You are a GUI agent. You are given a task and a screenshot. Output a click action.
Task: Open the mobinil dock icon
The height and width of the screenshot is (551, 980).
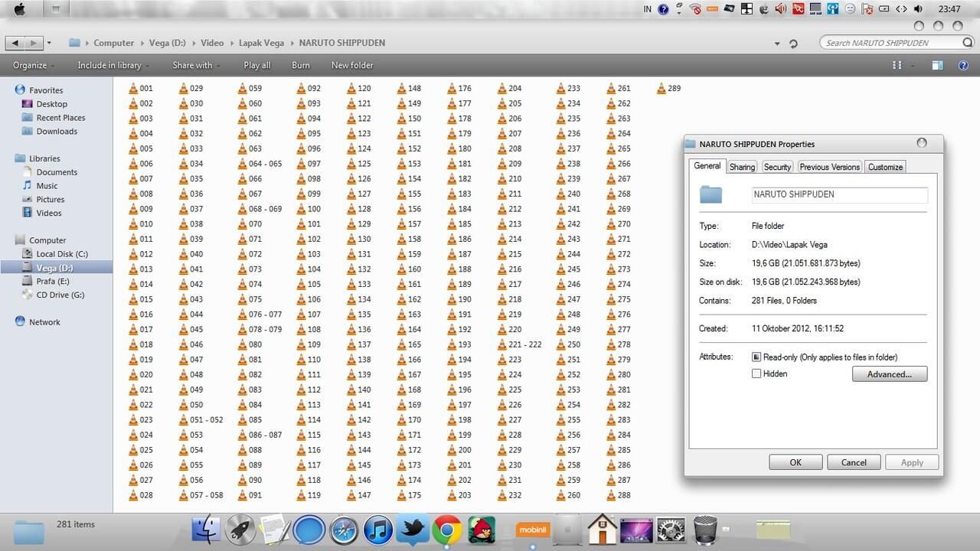[533, 529]
